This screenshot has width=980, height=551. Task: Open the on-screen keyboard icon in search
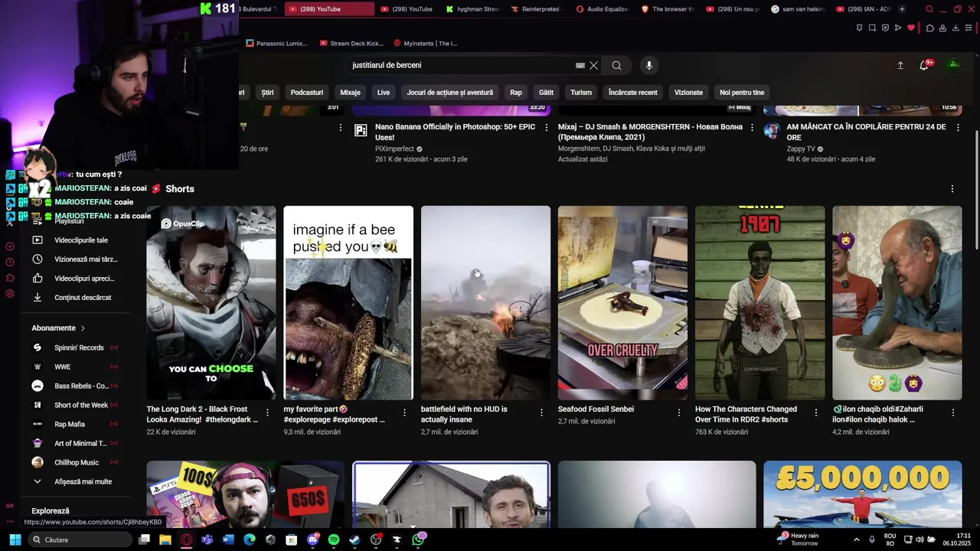click(x=580, y=65)
